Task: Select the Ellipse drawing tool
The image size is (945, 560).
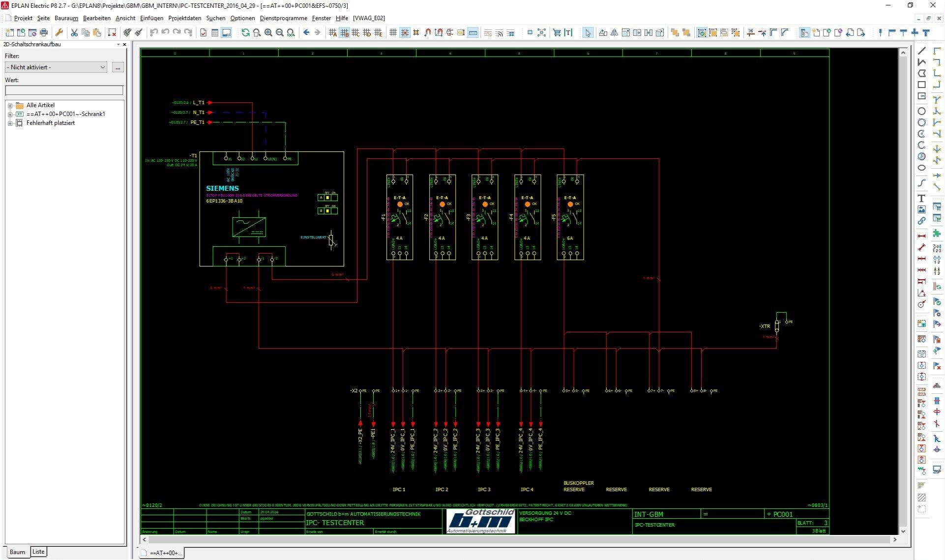Action: tap(922, 168)
